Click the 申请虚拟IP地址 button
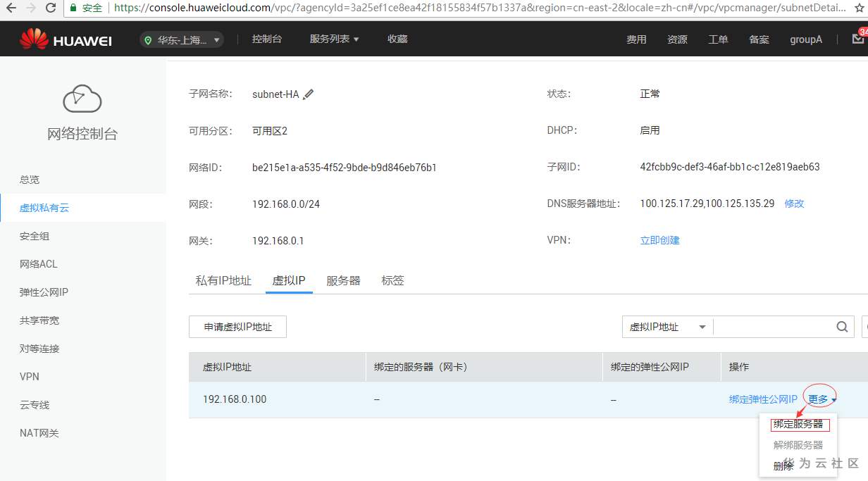The height and width of the screenshot is (481, 868). pyautogui.click(x=237, y=327)
